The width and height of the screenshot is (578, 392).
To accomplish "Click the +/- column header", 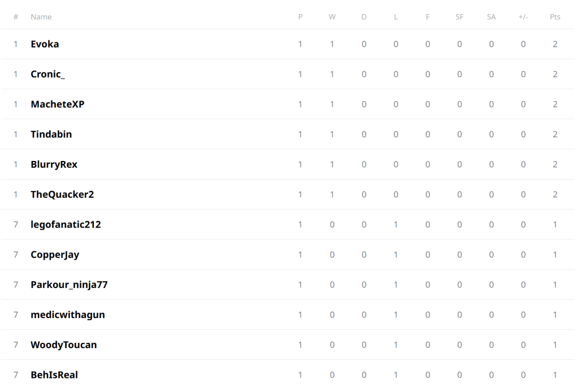I will 523,17.
